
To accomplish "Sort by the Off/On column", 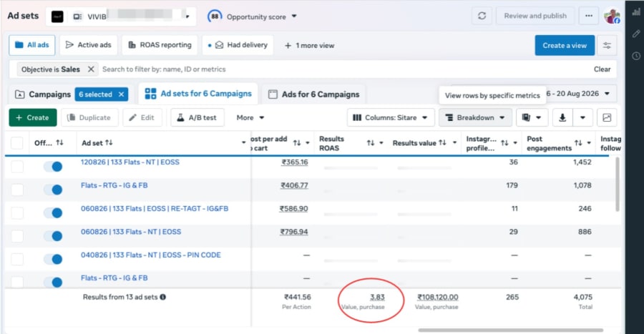I will click(x=59, y=143).
